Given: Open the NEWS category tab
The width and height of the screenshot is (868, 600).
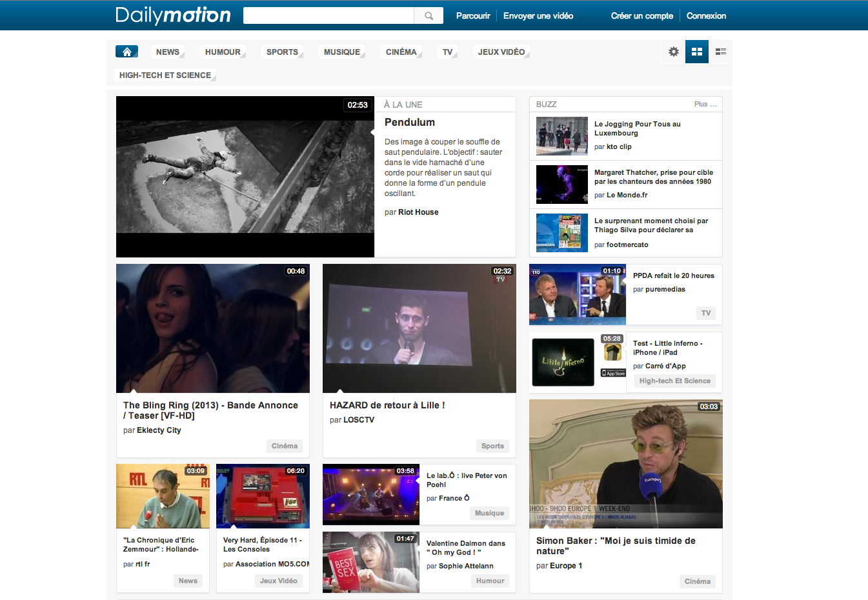Looking at the screenshot, I should pos(168,52).
